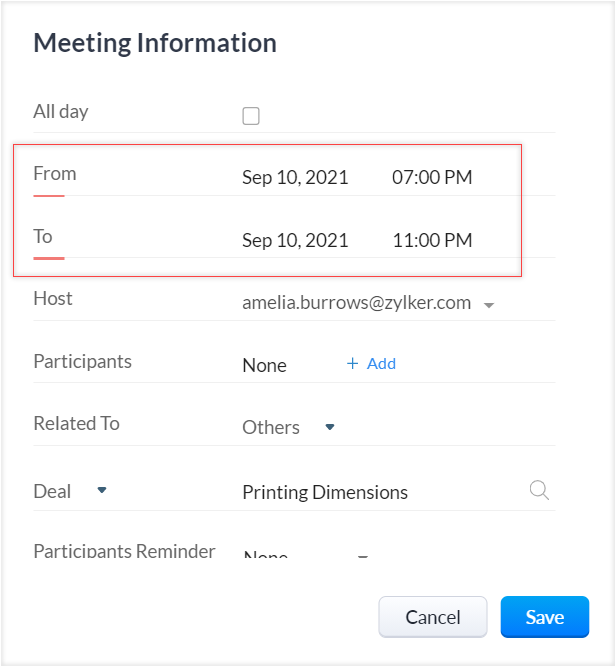
Task: Click the Printing Dimensions deal field
Action: coord(325,492)
